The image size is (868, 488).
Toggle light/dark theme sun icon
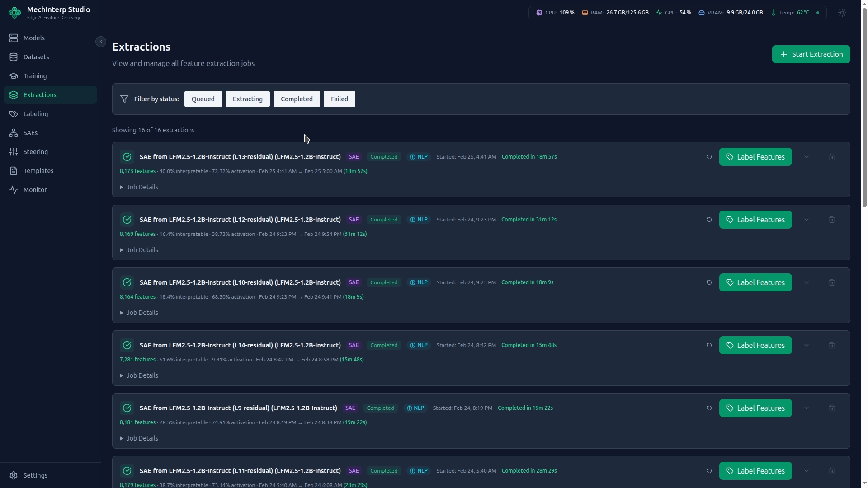pos(842,13)
